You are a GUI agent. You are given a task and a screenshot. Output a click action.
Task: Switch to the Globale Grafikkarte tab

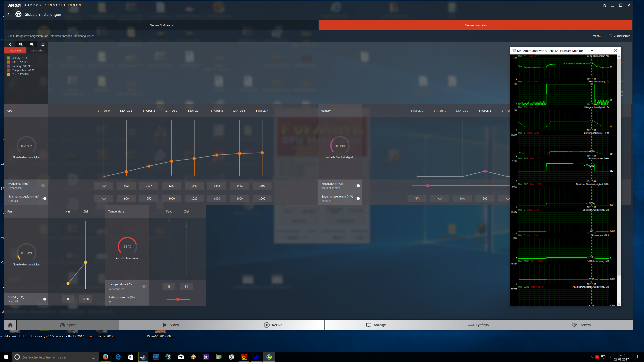click(x=161, y=25)
